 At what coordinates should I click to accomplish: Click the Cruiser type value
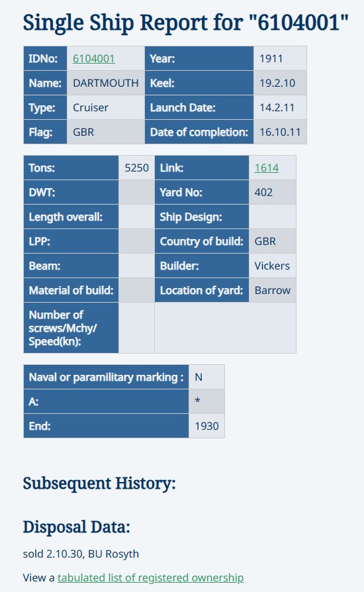tap(91, 107)
